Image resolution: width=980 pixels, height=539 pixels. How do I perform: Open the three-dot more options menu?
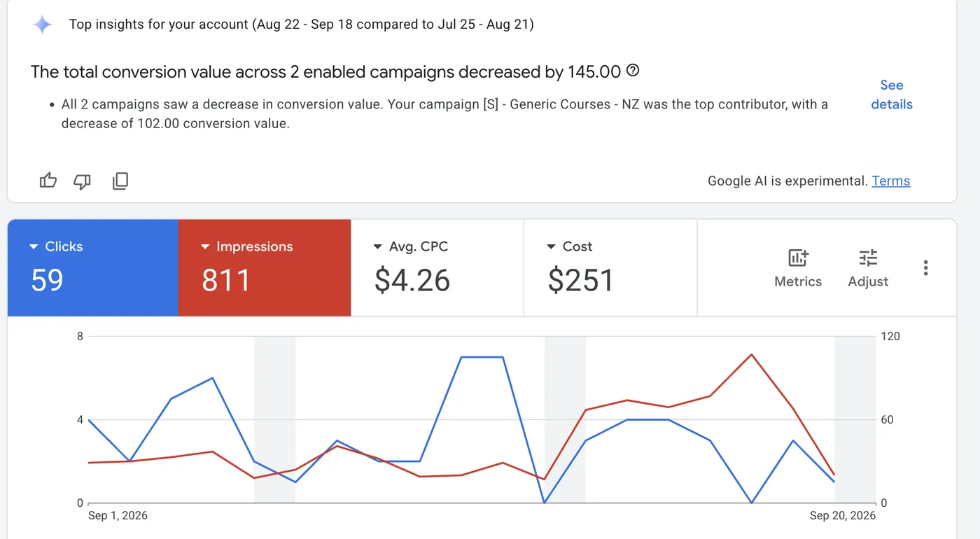click(x=925, y=268)
